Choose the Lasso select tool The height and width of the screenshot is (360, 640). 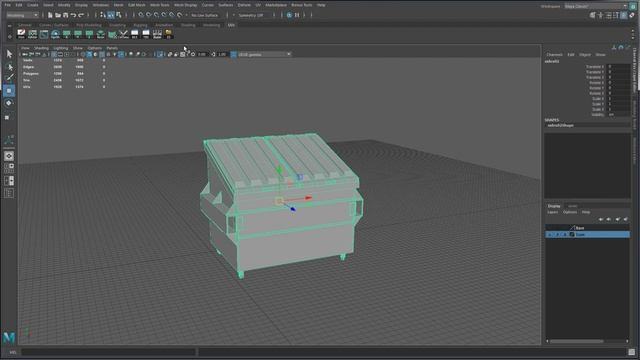point(9,67)
